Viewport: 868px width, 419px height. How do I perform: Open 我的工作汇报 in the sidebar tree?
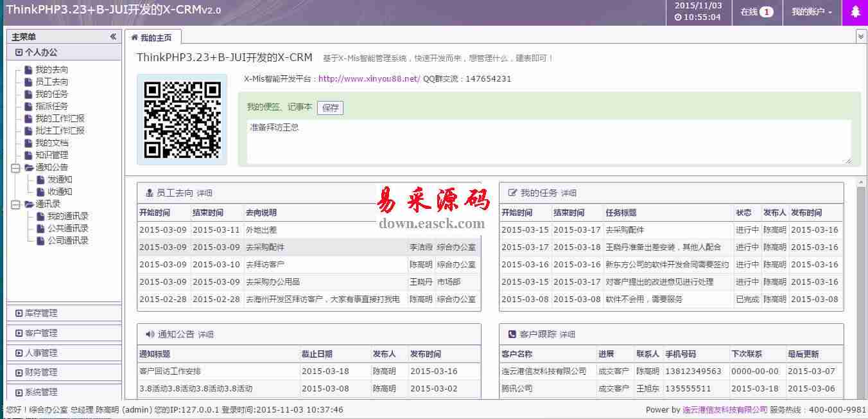coord(60,119)
